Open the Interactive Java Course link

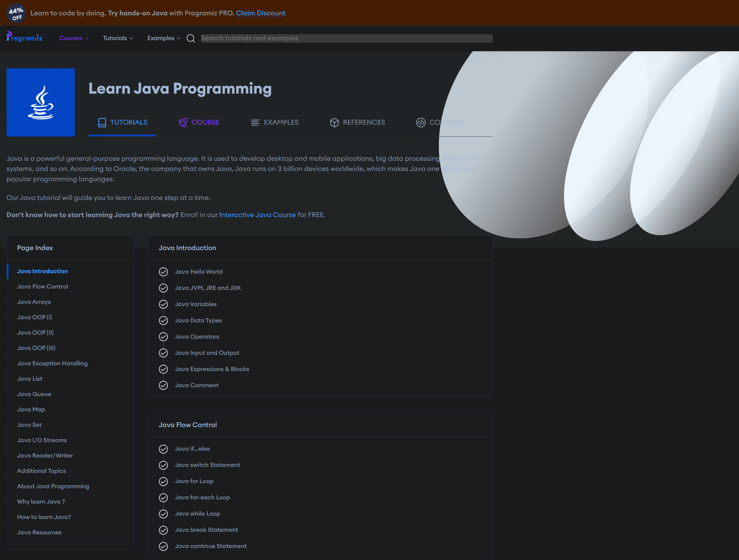click(x=257, y=215)
